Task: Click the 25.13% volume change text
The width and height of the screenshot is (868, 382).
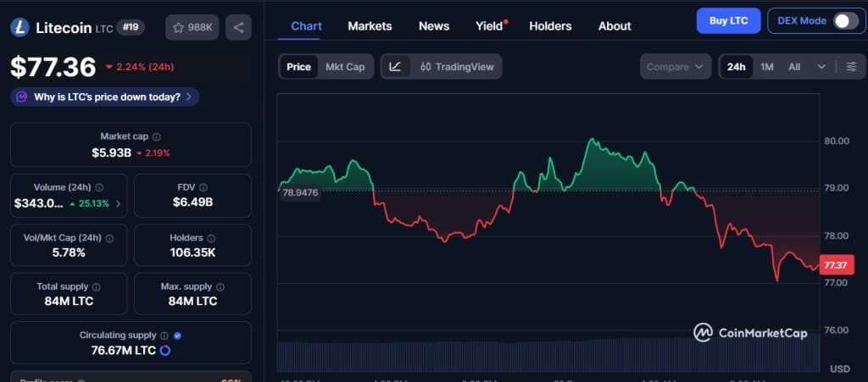Action: point(89,204)
